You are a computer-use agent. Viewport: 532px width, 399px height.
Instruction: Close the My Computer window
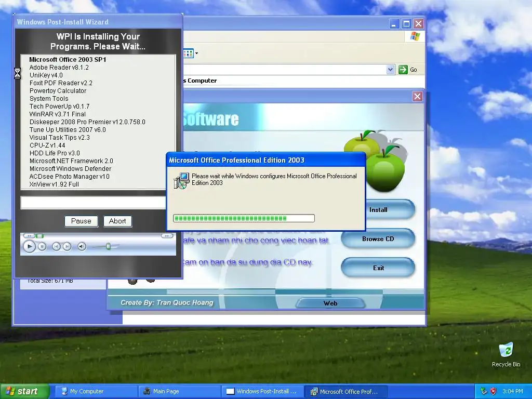(x=418, y=24)
